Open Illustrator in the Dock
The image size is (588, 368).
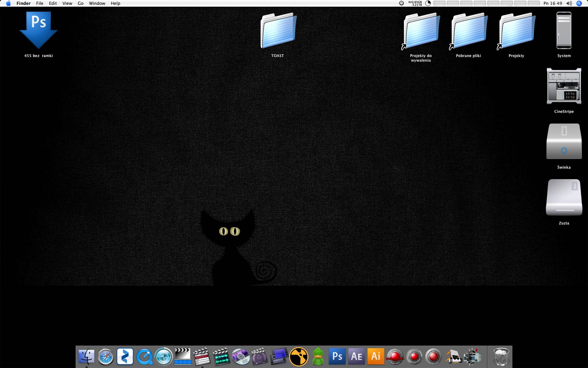375,357
